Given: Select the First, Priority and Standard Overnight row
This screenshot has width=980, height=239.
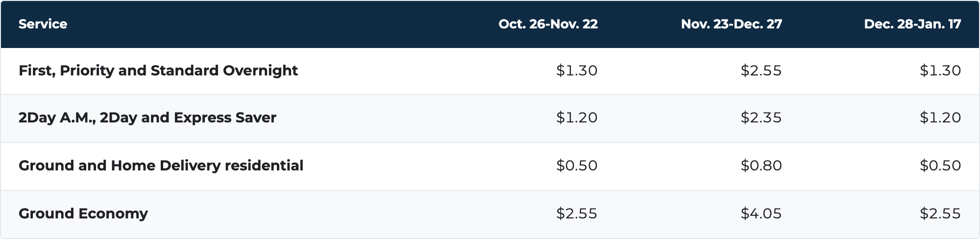Looking at the screenshot, I should (490, 71).
